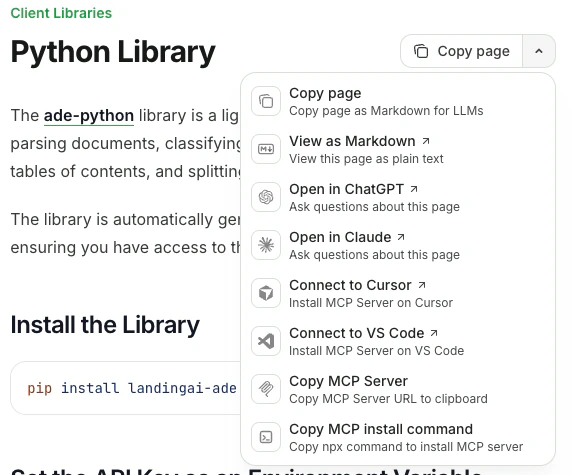Click the pip install landingai-ade code block
This screenshot has height=475, width=572.
(x=125, y=388)
